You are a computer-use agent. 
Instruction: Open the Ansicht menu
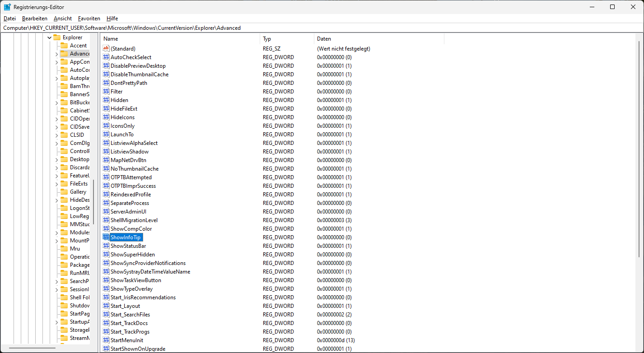[x=63, y=19]
